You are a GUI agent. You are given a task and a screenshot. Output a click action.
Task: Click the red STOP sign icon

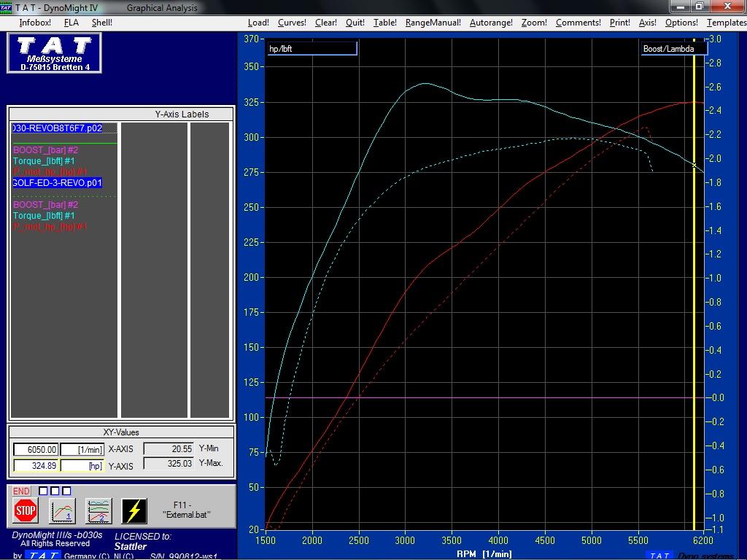click(x=26, y=511)
